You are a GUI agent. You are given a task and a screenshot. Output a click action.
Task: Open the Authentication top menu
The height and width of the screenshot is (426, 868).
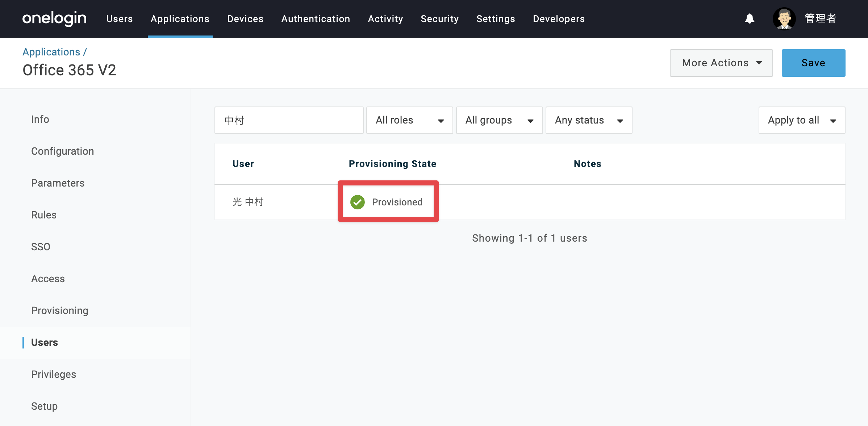pos(316,19)
